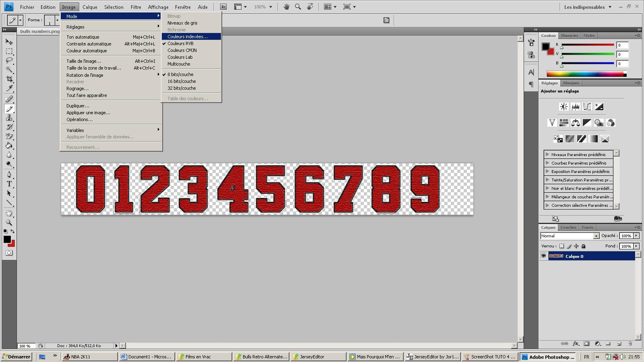Click the foreground color swatch in Couleur panel
The width and height of the screenshot is (644, 362).
click(545, 47)
